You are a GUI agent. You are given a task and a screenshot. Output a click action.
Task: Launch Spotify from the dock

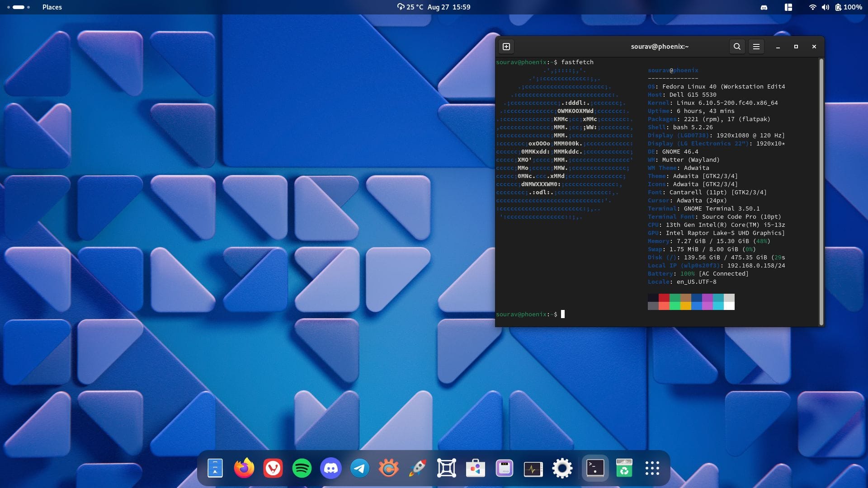(x=302, y=468)
